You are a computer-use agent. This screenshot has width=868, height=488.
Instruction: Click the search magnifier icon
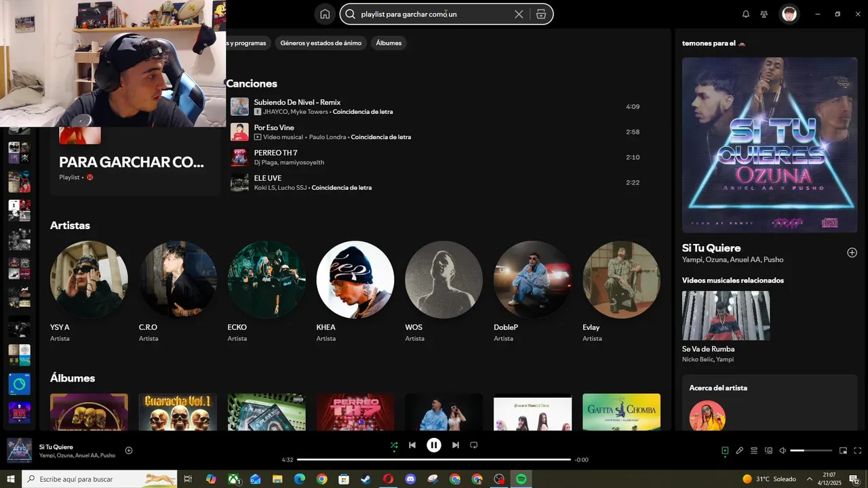(x=351, y=14)
